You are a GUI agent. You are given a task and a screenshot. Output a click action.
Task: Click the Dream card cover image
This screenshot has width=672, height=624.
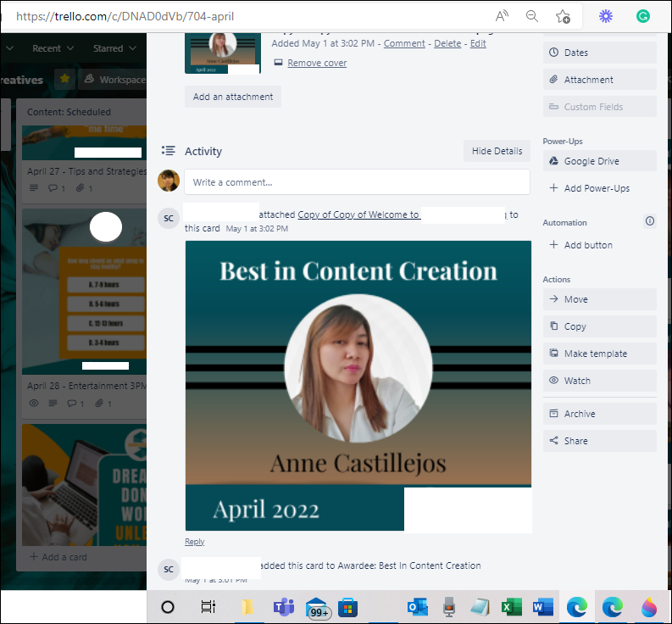[84, 485]
